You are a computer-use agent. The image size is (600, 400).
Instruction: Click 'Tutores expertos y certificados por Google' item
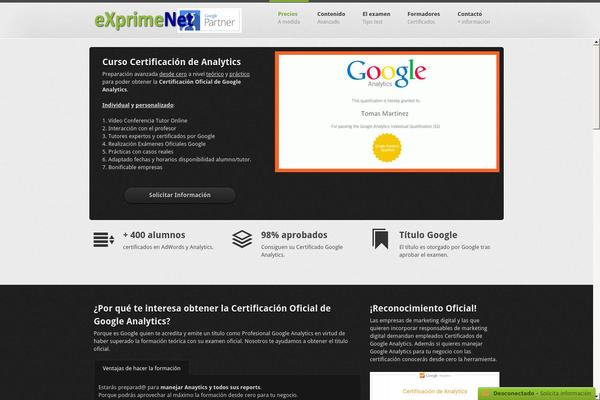click(x=158, y=136)
